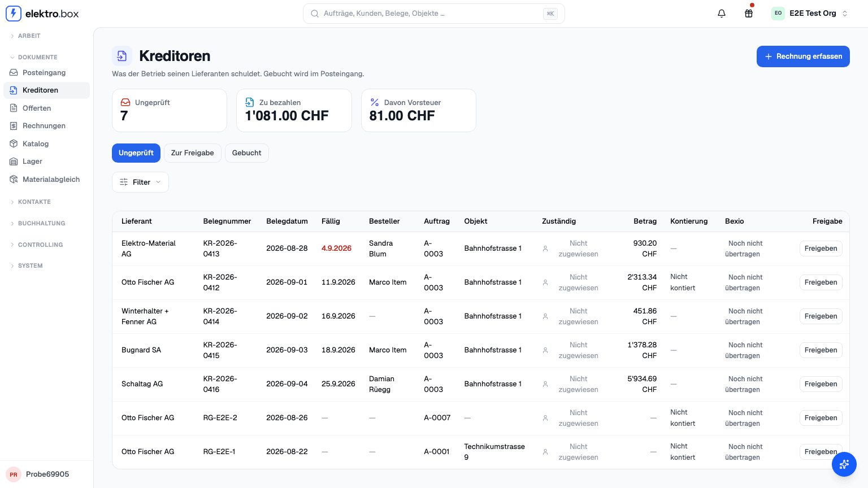Collapse the DOKUMENTE sidebar section
Image resolution: width=868 pixels, height=488 pixels.
(x=33, y=57)
